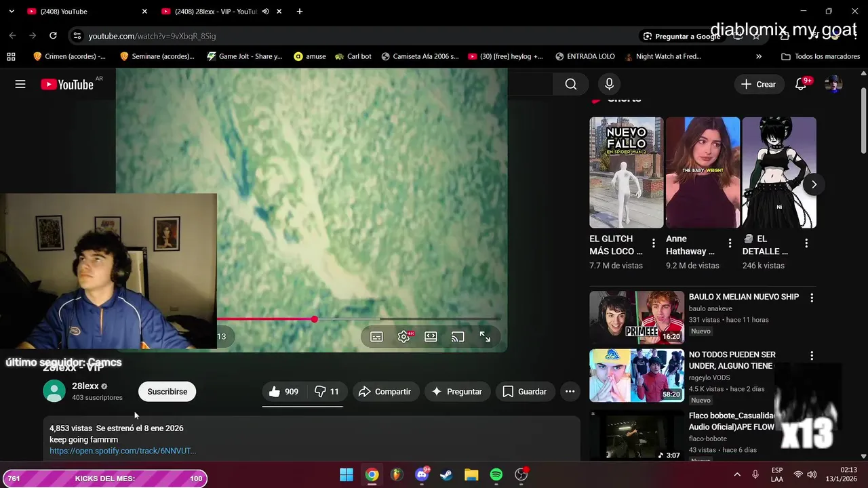Image resolution: width=868 pixels, height=488 pixels.
Task: Open the EL DETALLE short thumbnail
Action: tap(779, 172)
